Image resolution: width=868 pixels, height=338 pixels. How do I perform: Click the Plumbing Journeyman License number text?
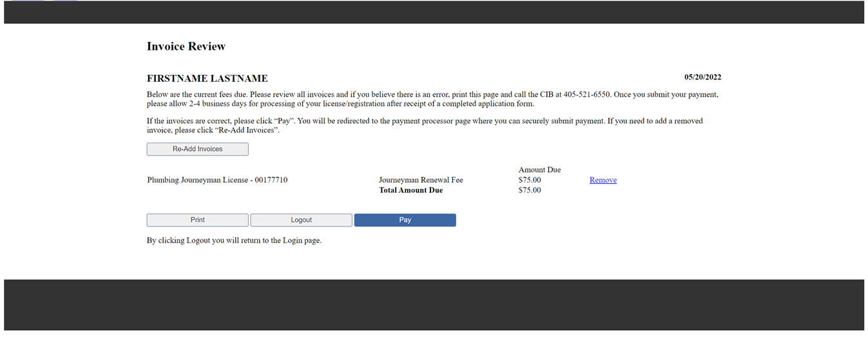[217, 180]
